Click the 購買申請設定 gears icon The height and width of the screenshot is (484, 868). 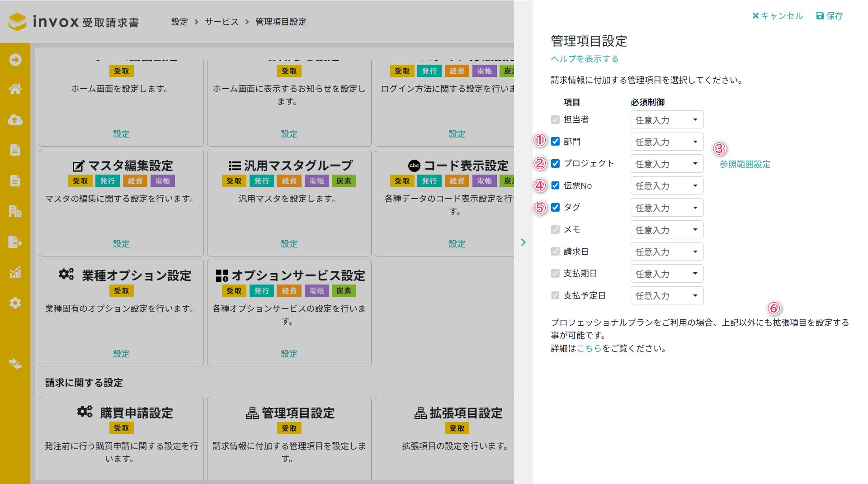pos(85,412)
